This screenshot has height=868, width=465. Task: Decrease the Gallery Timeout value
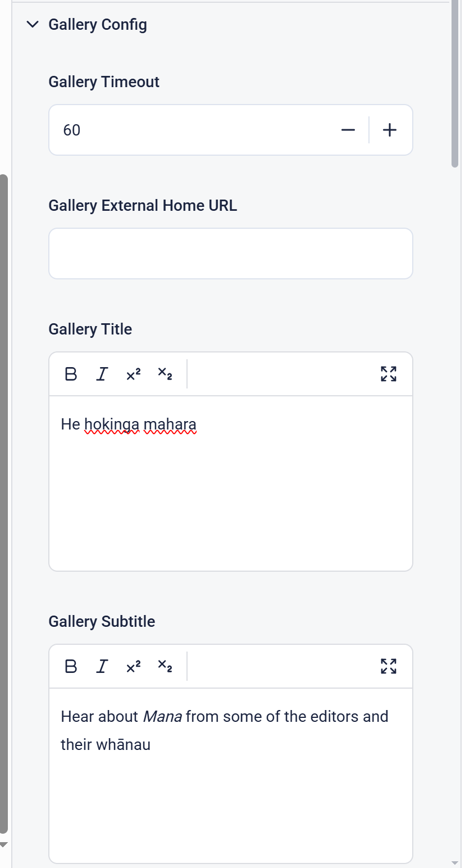coord(348,130)
